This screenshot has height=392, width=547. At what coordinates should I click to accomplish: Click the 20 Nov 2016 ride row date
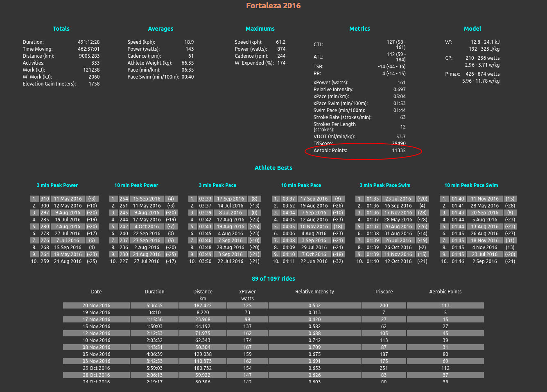[96, 306]
